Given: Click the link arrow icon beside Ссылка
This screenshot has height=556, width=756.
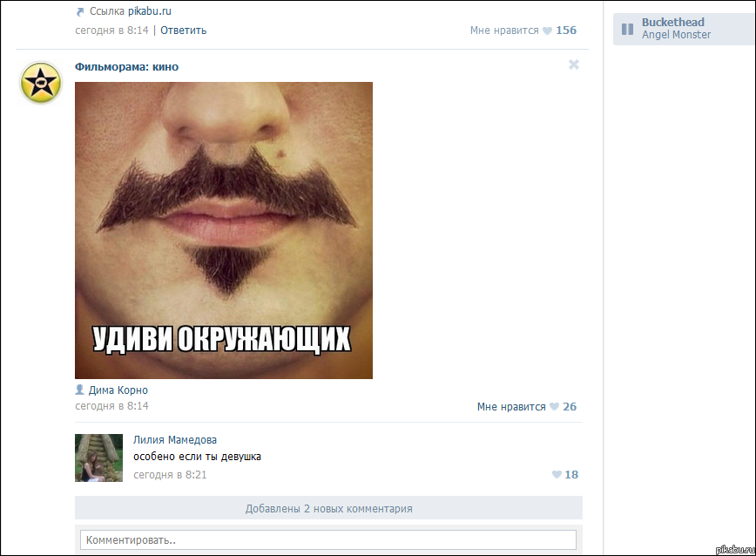Looking at the screenshot, I should point(80,11).
